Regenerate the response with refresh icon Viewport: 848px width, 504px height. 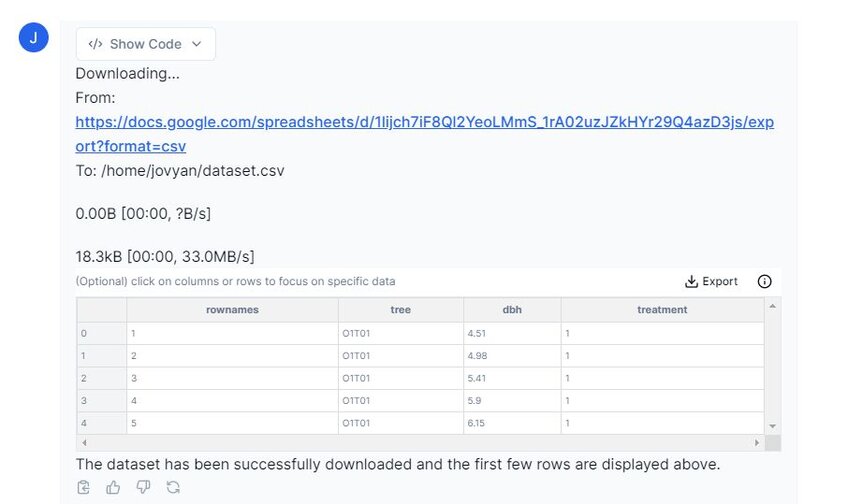(173, 487)
